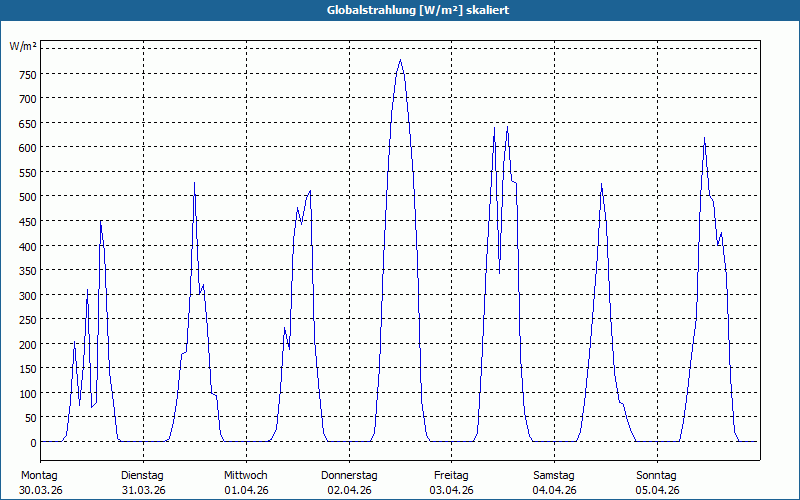
Task: Click the date 02.04.26
Action: [x=349, y=491]
